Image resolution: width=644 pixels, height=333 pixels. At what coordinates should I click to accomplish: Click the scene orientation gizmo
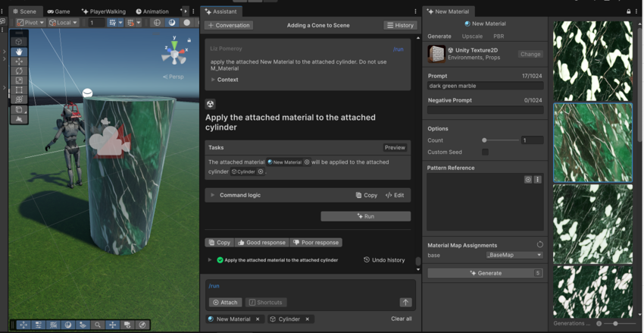point(174,56)
